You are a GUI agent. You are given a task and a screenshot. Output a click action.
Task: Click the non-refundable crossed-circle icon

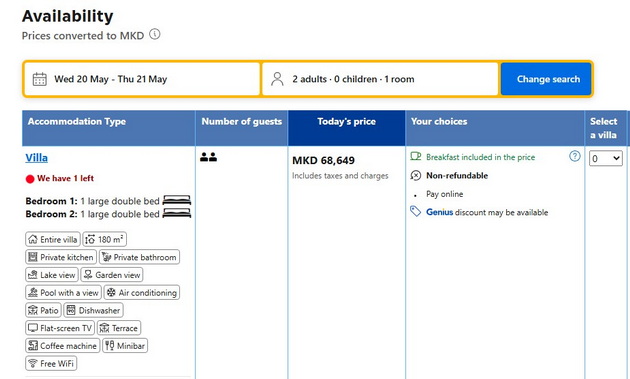click(415, 176)
